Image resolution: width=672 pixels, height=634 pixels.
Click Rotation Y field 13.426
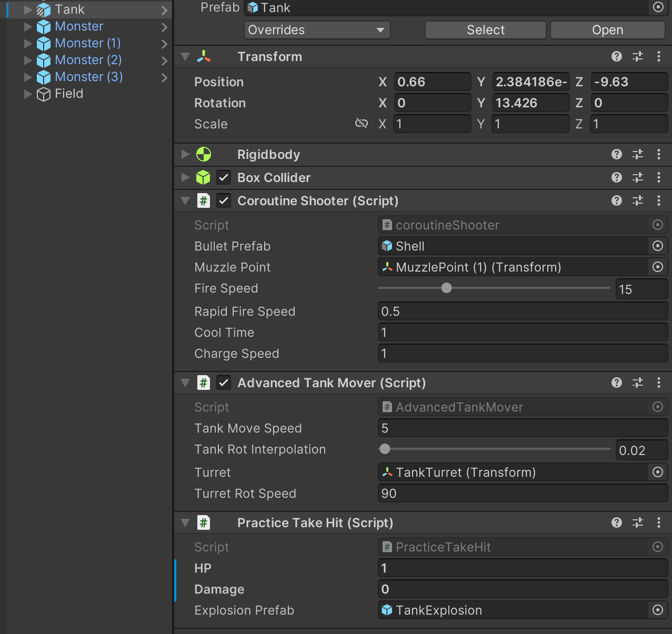[530, 103]
